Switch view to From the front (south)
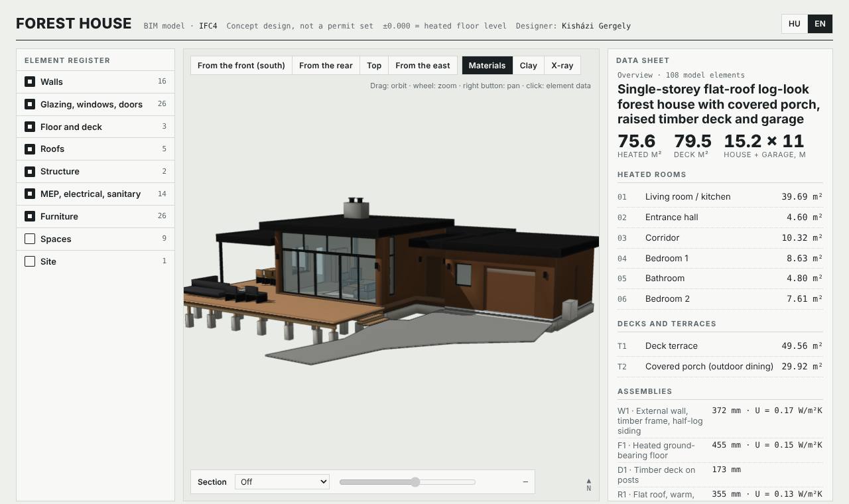 pyautogui.click(x=241, y=66)
